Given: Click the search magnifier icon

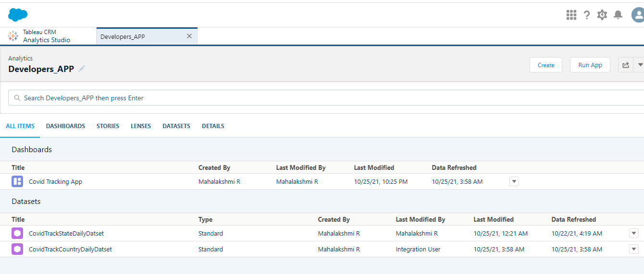Looking at the screenshot, I should click(17, 98).
